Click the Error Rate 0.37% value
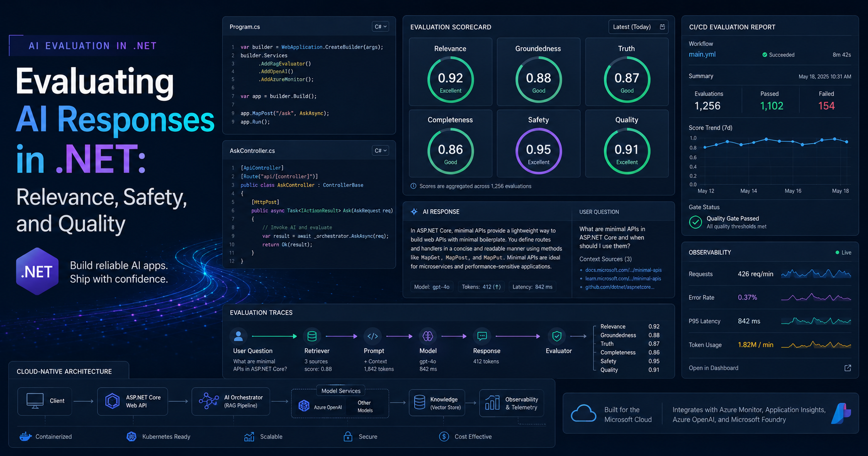 [x=748, y=297]
